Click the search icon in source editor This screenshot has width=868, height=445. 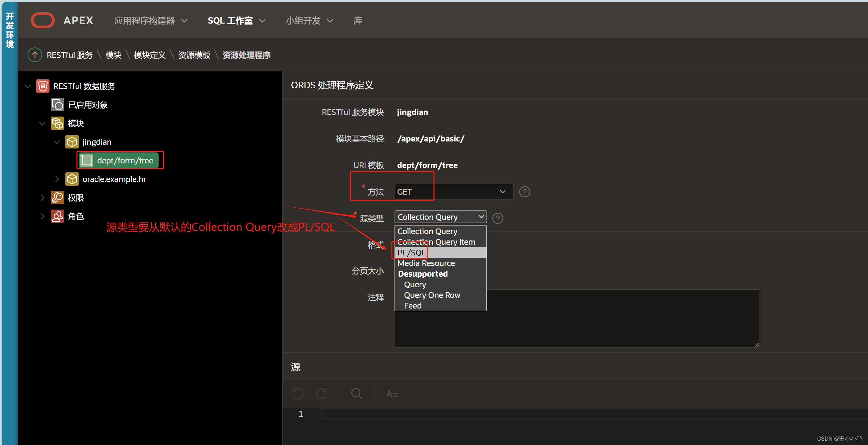[356, 394]
